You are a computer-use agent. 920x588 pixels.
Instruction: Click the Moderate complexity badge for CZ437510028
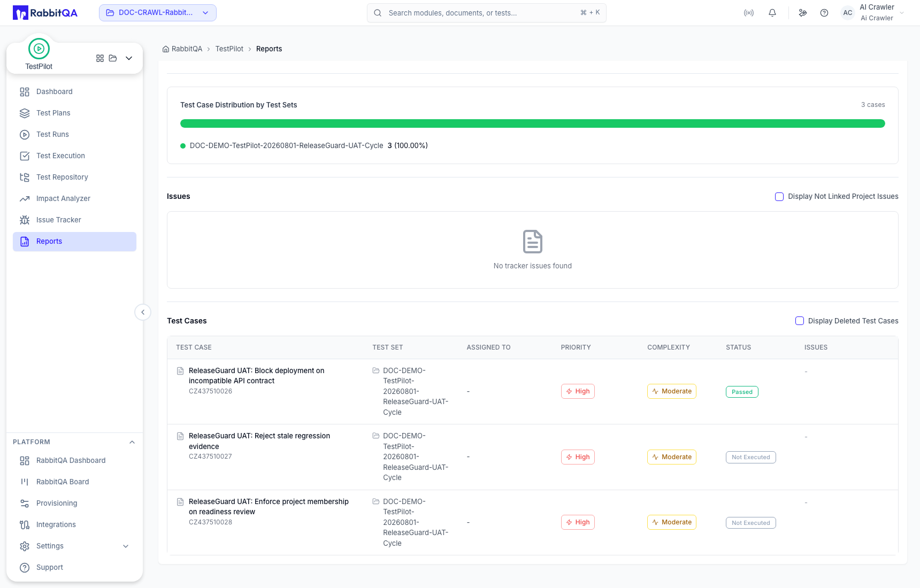(672, 522)
